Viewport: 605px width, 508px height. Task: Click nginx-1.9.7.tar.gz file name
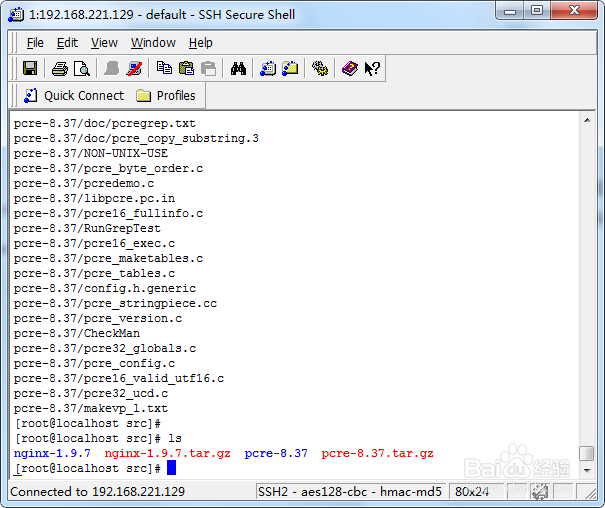coord(167,453)
